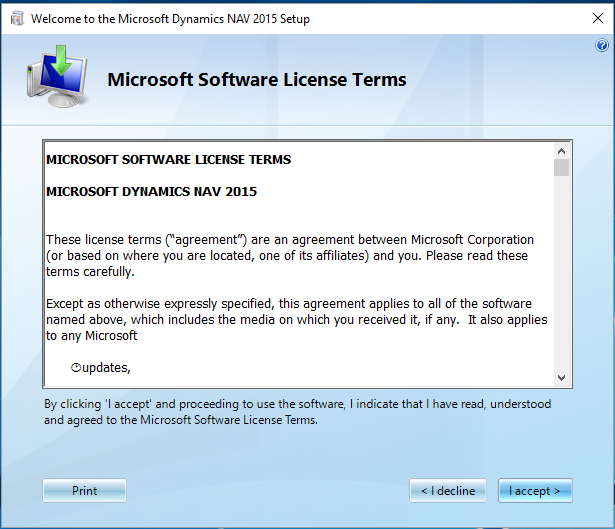Print the license terms

pyautogui.click(x=84, y=491)
